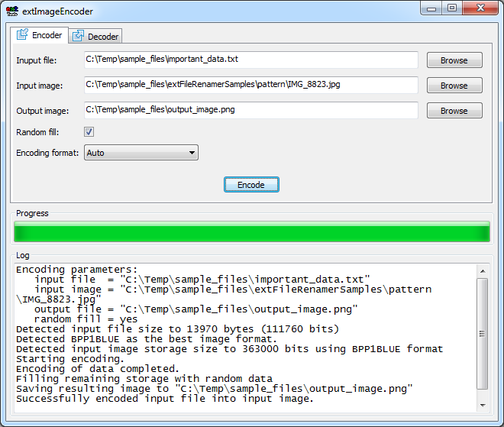The image size is (504, 427).
Task: Minimize the extImageEncoder window
Action: pyautogui.click(x=433, y=8)
